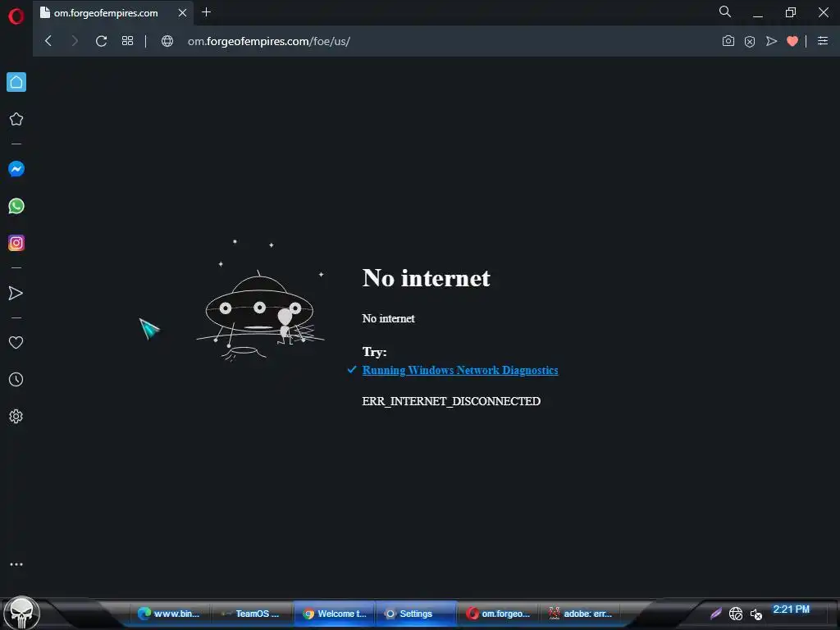
Task: Open network globe tray icon
Action: 736,614
